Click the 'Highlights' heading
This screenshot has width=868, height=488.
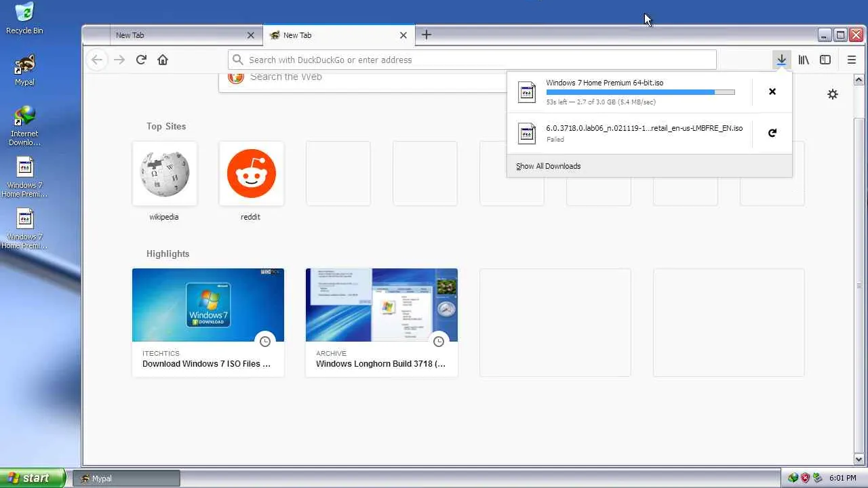167,253
